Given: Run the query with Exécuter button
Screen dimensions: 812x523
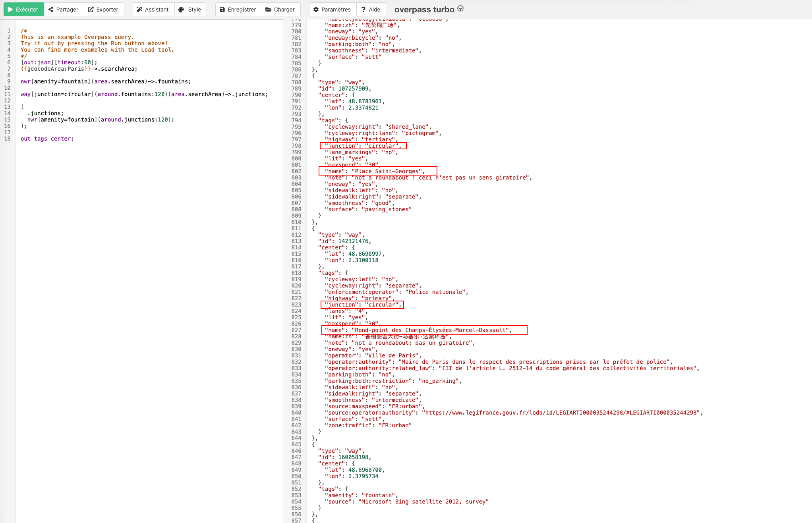Looking at the screenshot, I should click(23, 10).
